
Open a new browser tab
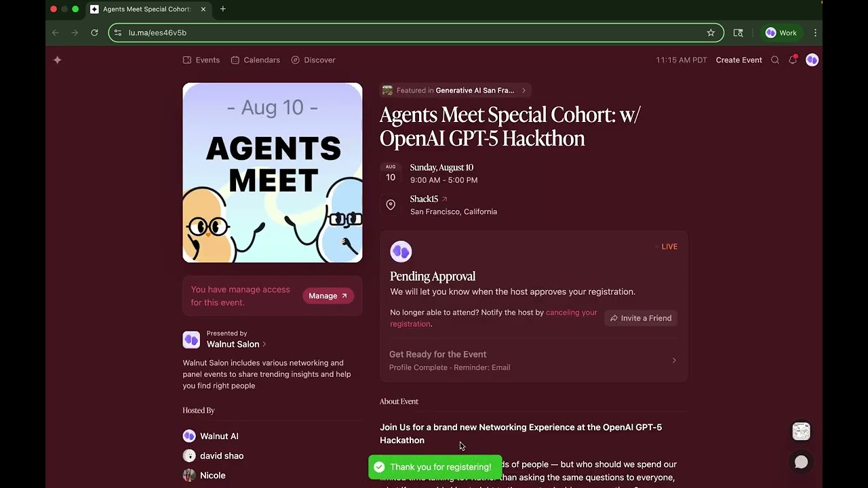(x=223, y=9)
